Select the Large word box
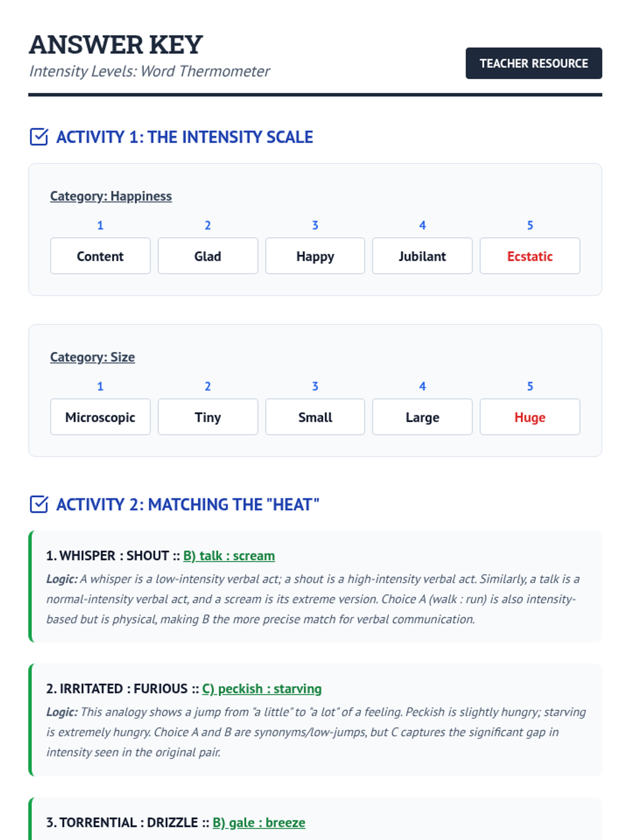The height and width of the screenshot is (840, 630). (422, 417)
